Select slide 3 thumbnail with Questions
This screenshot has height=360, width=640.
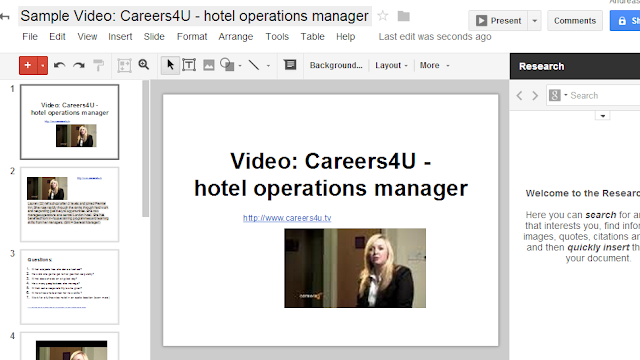[x=70, y=287]
